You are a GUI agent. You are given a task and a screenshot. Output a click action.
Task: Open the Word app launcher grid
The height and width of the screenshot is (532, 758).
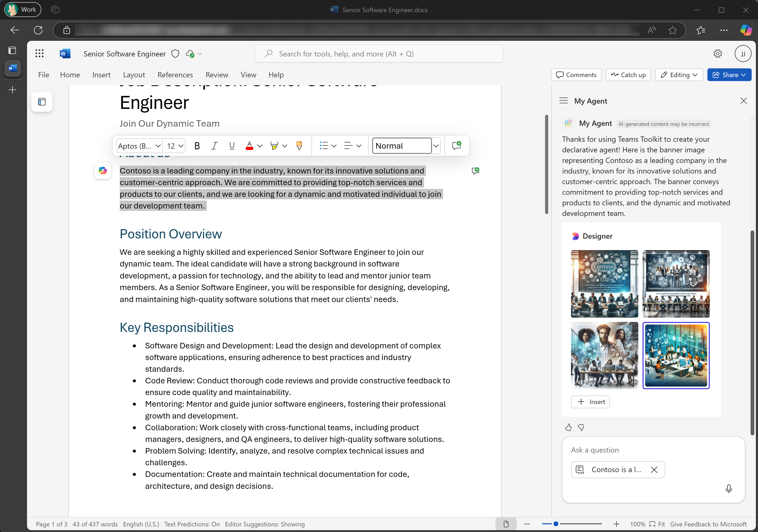[40, 54]
